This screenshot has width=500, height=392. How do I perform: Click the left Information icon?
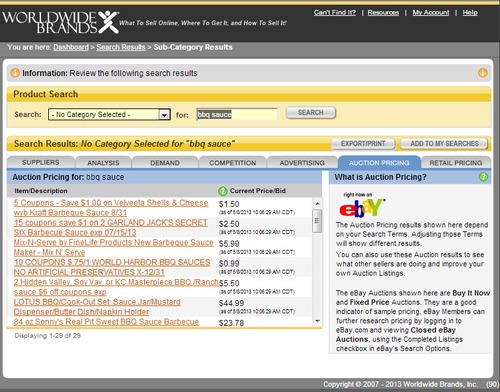(x=15, y=72)
